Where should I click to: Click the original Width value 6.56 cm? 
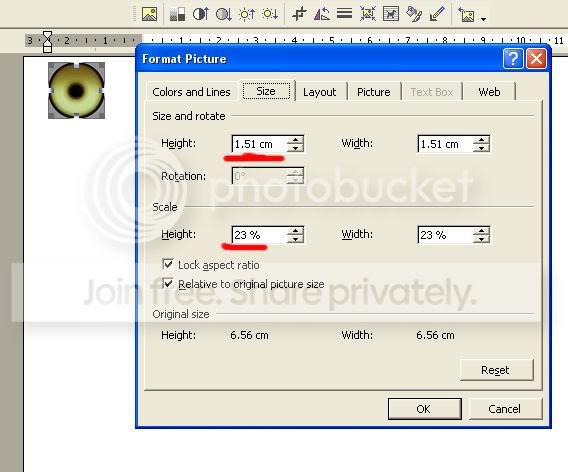point(435,335)
